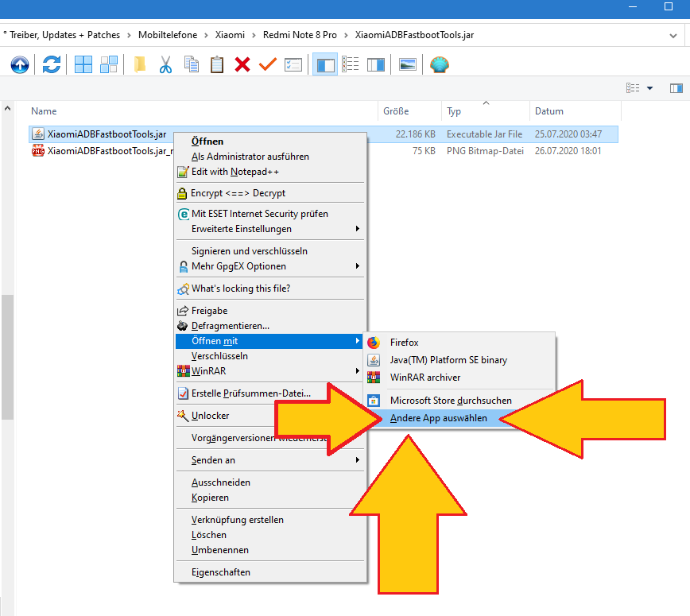The width and height of the screenshot is (690, 616).
Task: Click Treiber, Updates + Patches breadcrumb
Action: click(64, 35)
